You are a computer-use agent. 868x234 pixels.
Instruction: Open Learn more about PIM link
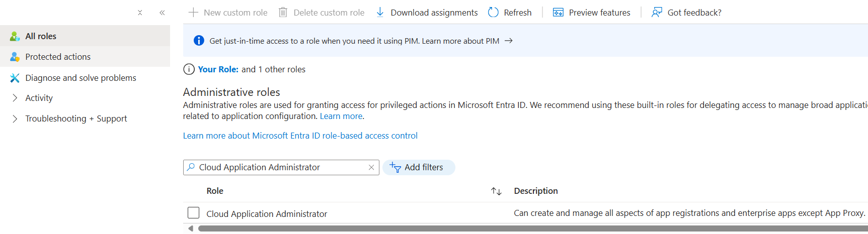coord(460,41)
